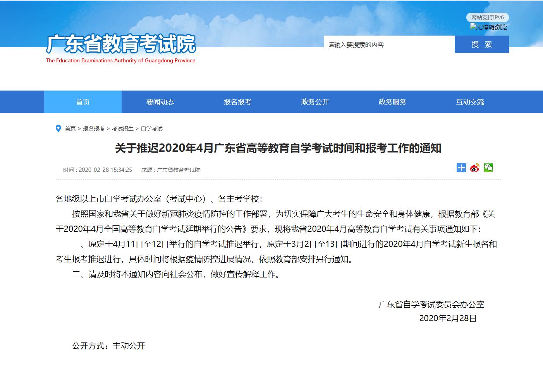543x392 pixels.
Task: Go to 报名报考 in breadcrumb
Action: click(x=94, y=128)
